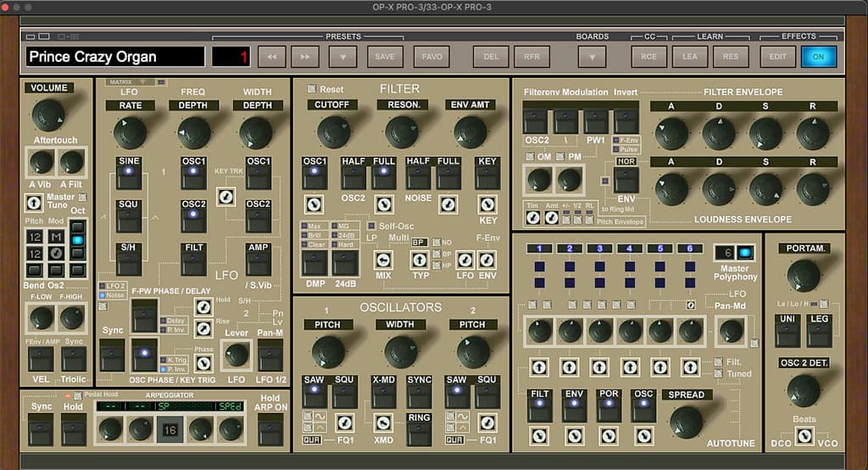Click the DCO/VCO selector icon
Image resolution: width=868 pixels, height=470 pixels.
[804, 436]
